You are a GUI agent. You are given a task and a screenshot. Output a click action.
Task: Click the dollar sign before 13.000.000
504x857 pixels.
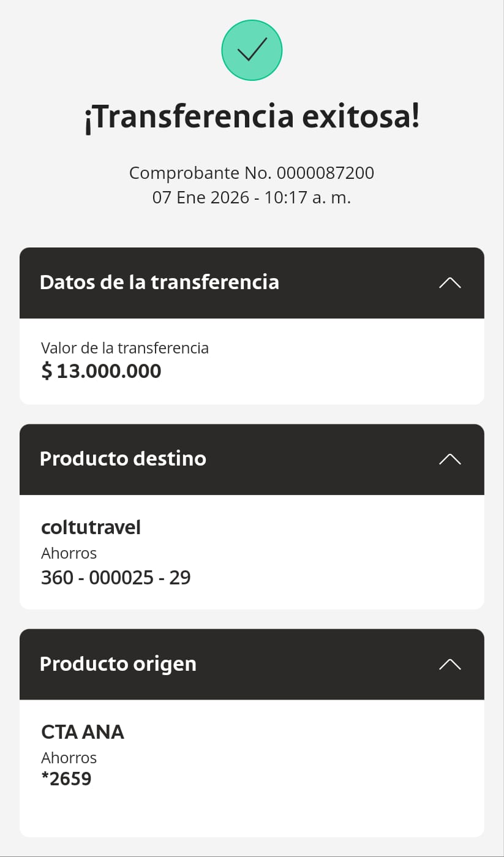click(47, 371)
